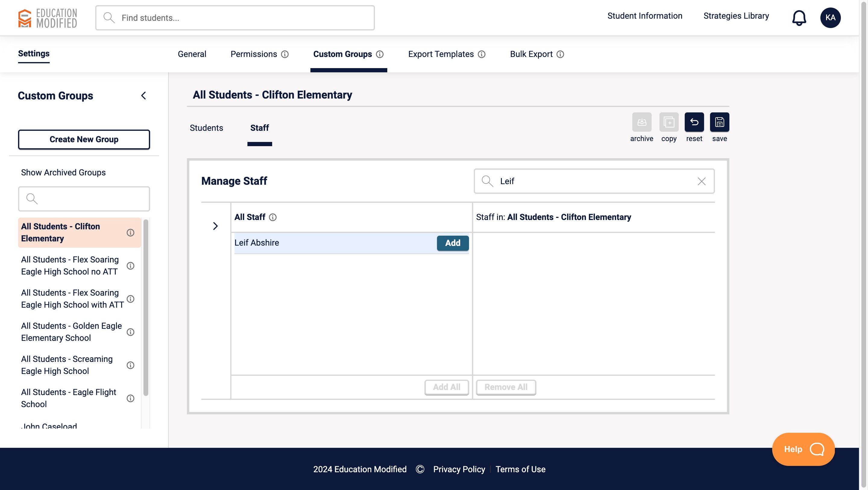Click the Find students search field
The height and width of the screenshot is (490, 868).
235,18
